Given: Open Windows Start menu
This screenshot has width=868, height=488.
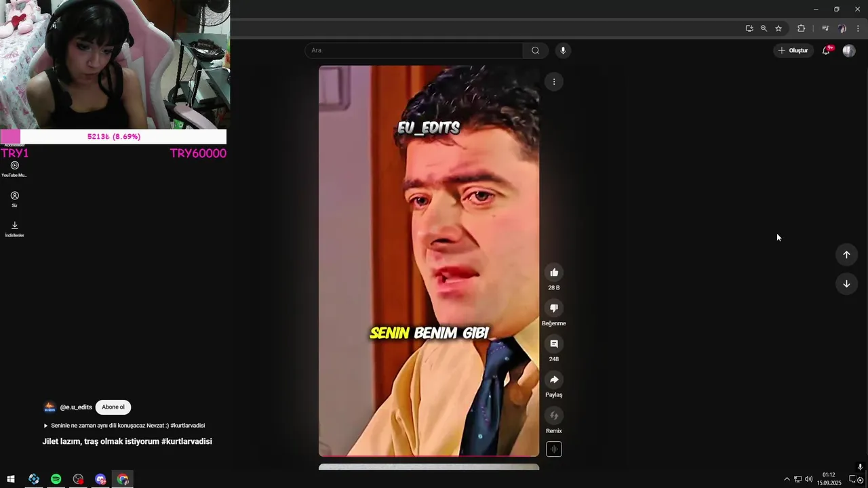Looking at the screenshot, I should [11, 479].
